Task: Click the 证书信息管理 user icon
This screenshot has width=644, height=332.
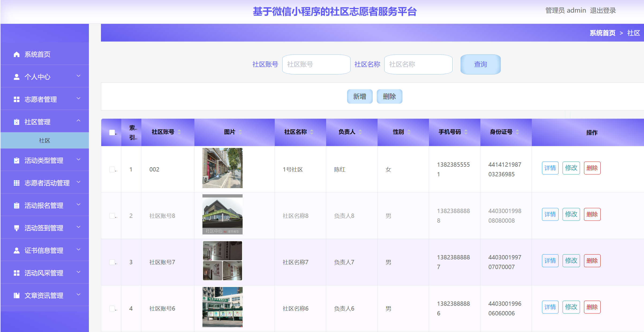Action: tap(16, 250)
